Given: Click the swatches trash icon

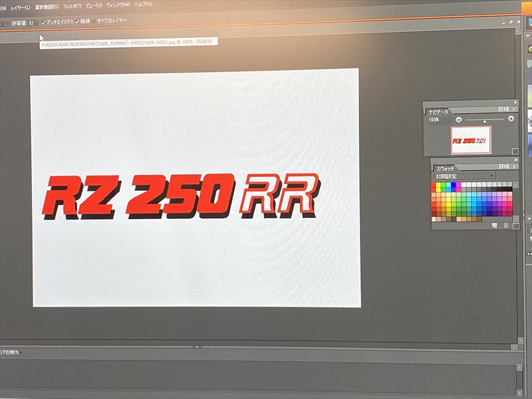Looking at the screenshot, I should 506,225.
